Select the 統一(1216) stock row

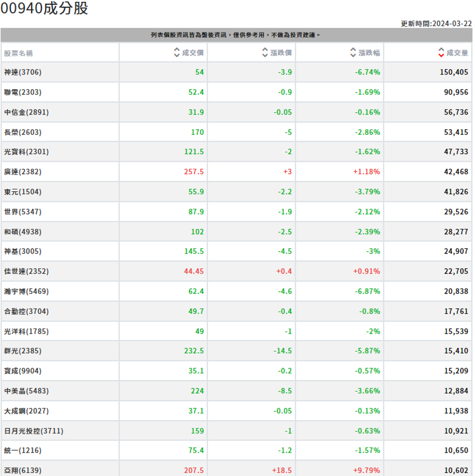click(x=19, y=450)
